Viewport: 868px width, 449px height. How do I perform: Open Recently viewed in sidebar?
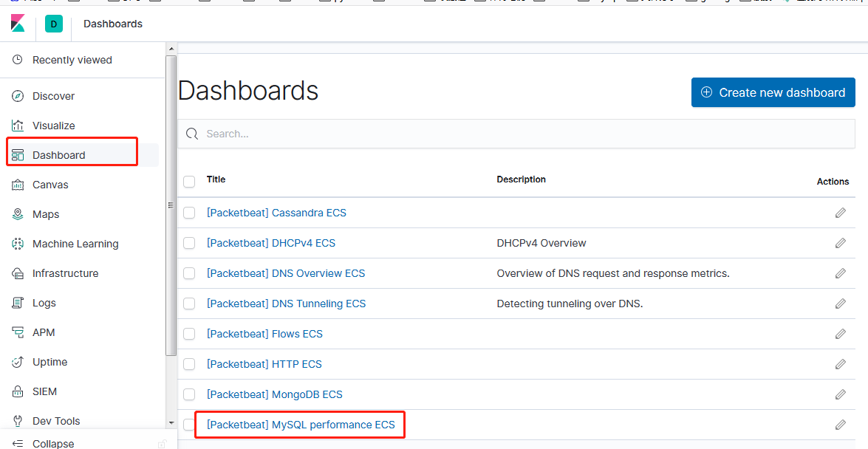(x=72, y=60)
